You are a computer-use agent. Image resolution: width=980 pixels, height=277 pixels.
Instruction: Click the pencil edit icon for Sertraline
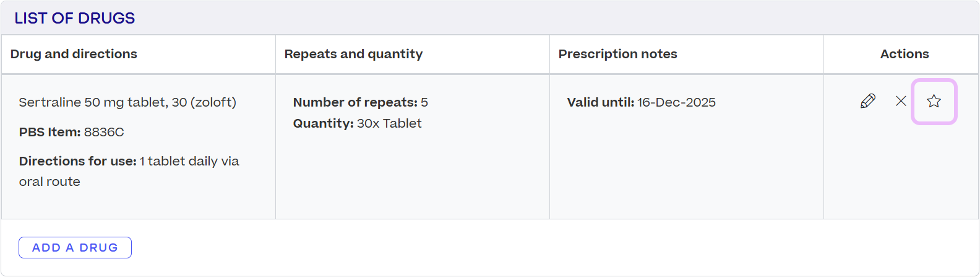pyautogui.click(x=868, y=101)
